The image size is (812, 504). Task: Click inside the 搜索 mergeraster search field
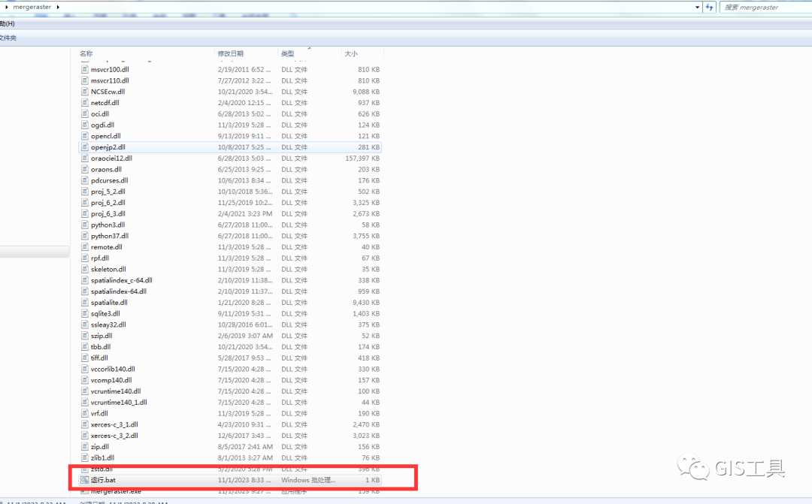click(765, 8)
